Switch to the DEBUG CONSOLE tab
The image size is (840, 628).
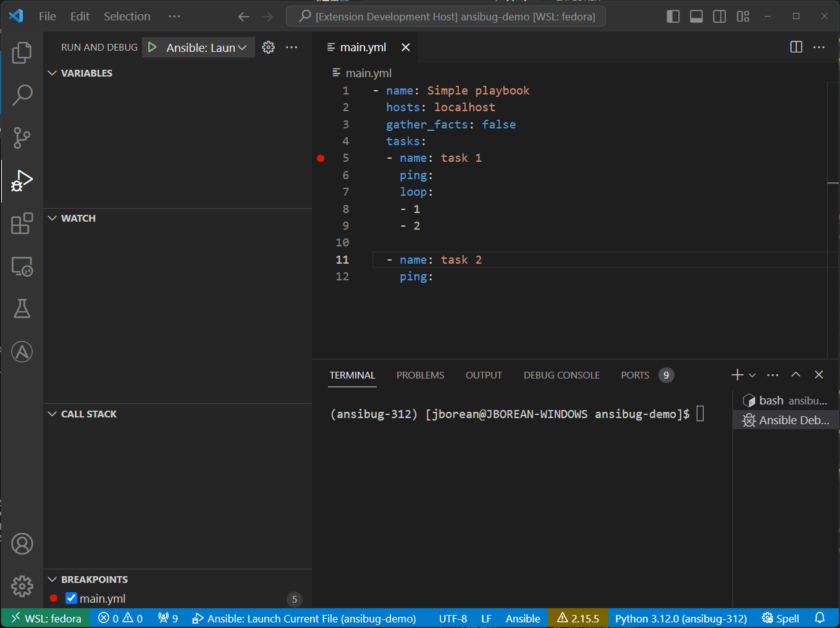(x=561, y=375)
